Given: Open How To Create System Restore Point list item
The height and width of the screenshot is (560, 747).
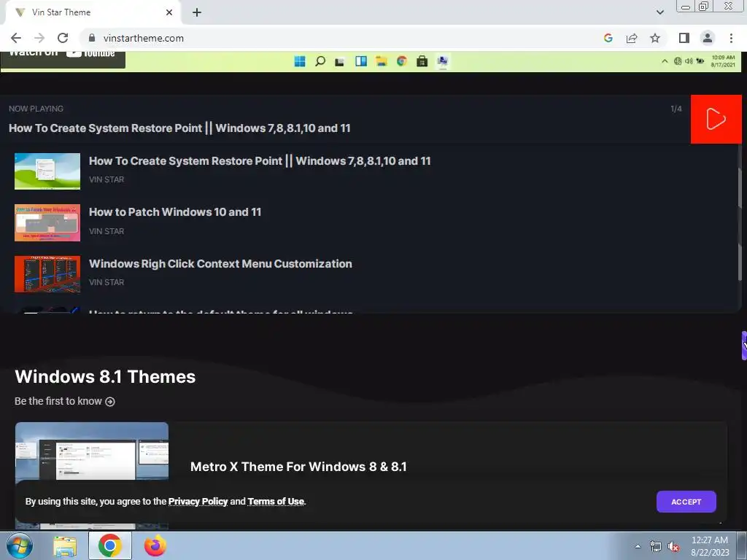Looking at the screenshot, I should pos(260,161).
